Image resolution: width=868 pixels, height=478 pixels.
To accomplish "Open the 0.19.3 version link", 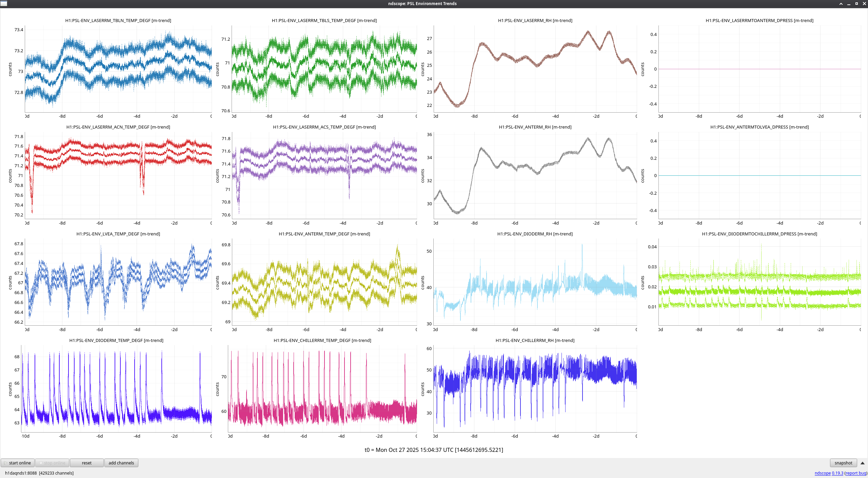I will click(837, 473).
